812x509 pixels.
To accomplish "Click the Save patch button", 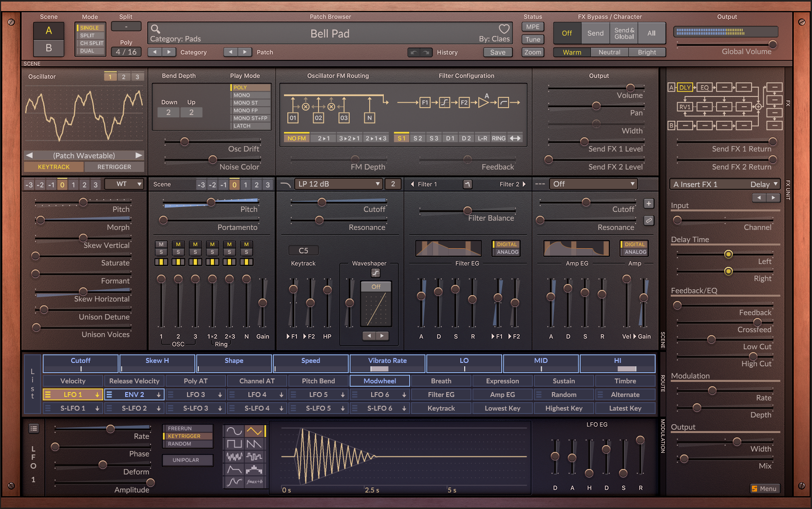I will point(497,53).
